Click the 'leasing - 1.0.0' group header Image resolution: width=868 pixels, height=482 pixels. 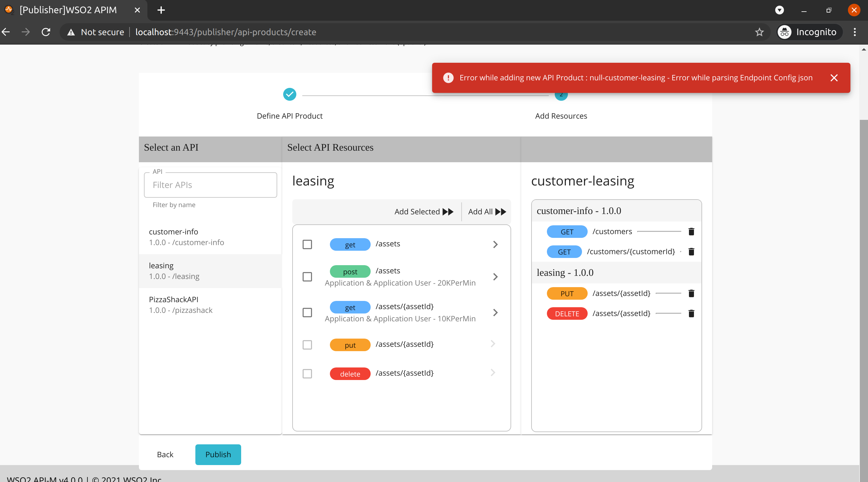616,273
